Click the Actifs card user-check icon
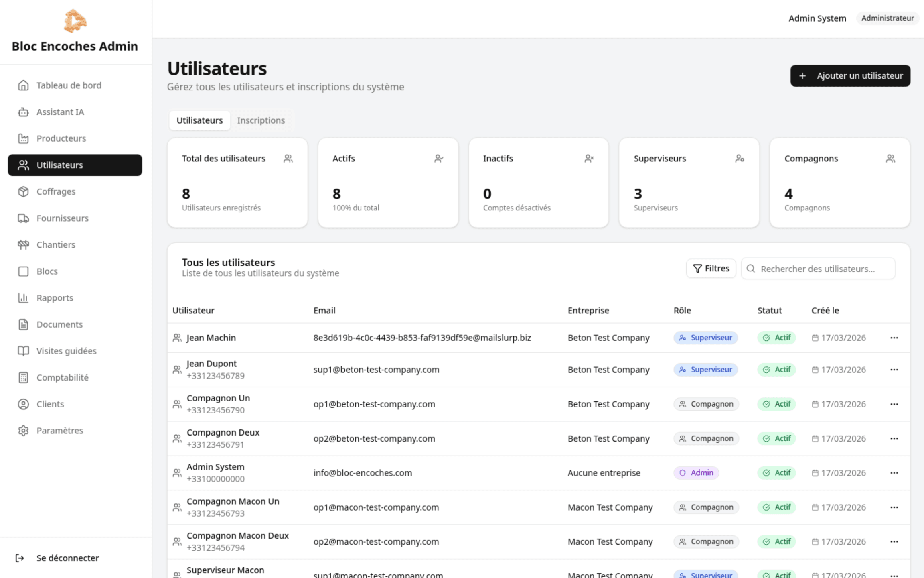This screenshot has width=924, height=578. pos(439,159)
